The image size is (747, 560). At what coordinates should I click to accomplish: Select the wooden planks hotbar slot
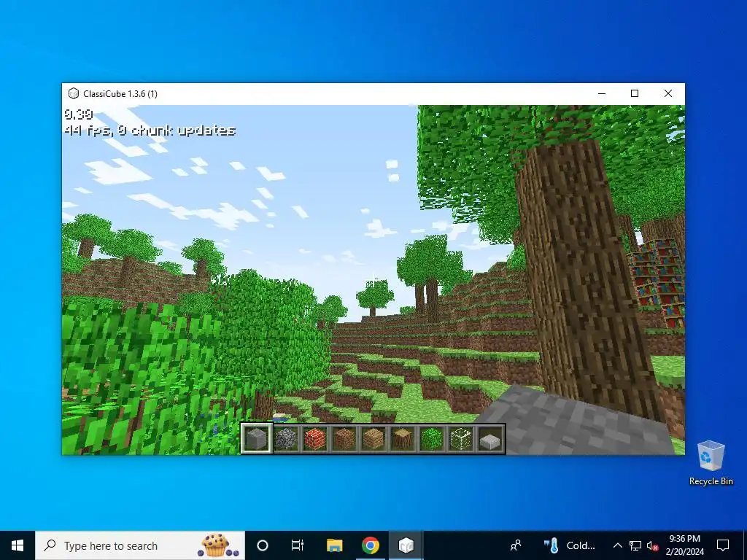coord(373,438)
